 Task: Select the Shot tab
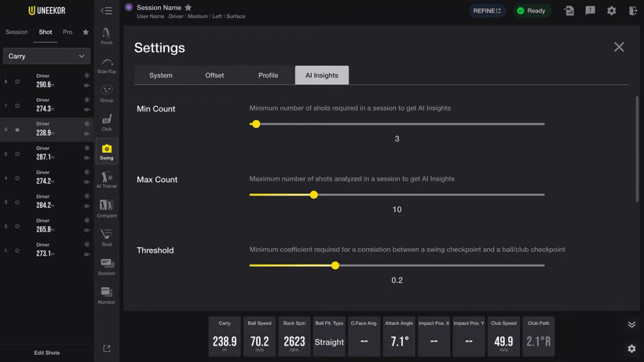click(x=45, y=32)
